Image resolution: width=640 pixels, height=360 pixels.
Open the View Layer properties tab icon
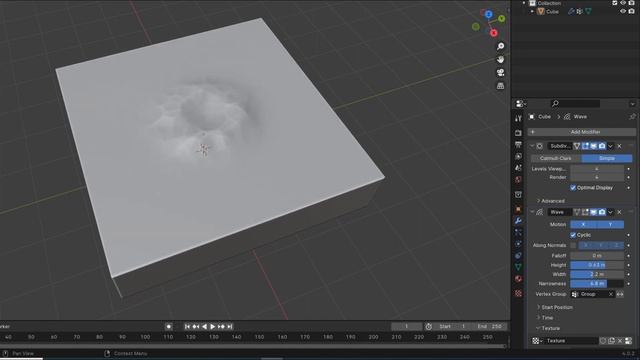click(518, 156)
